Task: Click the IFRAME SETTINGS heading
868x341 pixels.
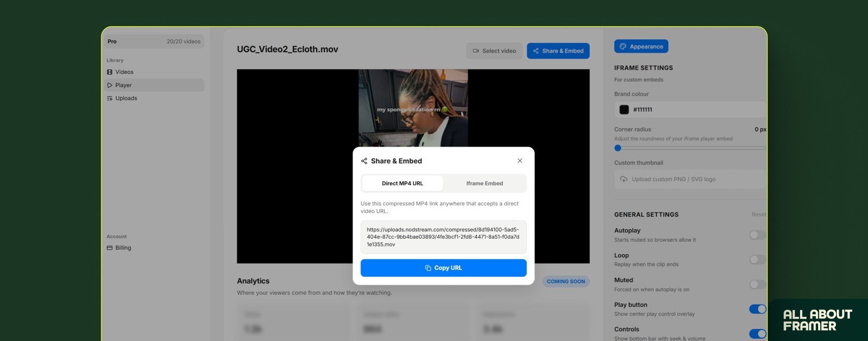Action: click(643, 68)
